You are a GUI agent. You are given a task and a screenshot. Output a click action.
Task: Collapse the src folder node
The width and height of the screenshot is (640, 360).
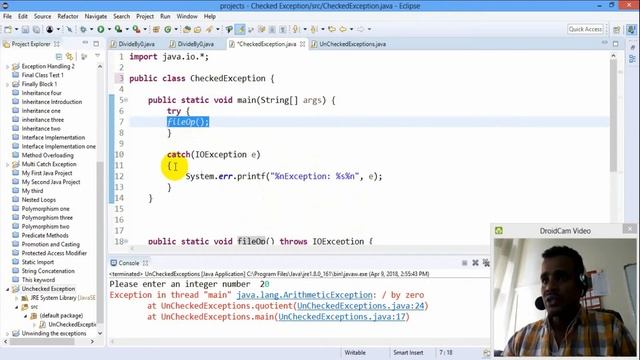coord(17,307)
